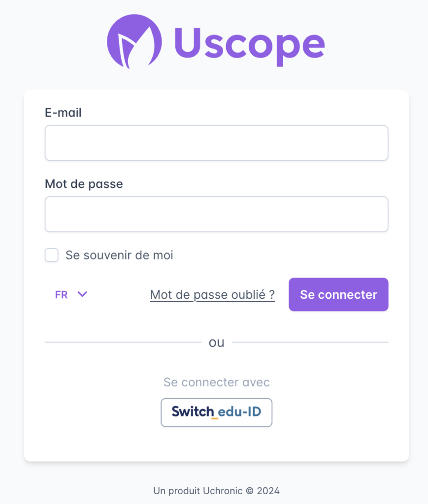Screen dimensions: 428x504
Task: Click the "ou" separator text
Action: point(216,343)
